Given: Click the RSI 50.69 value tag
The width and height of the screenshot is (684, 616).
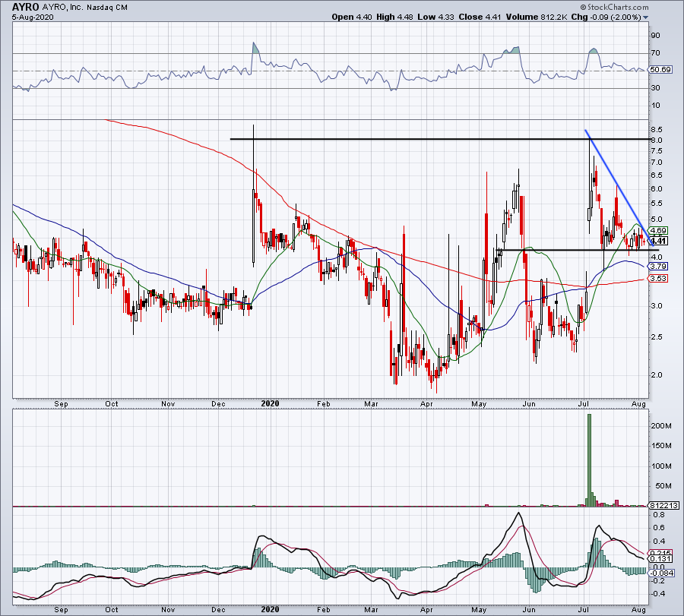Looking at the screenshot, I should (658, 70).
